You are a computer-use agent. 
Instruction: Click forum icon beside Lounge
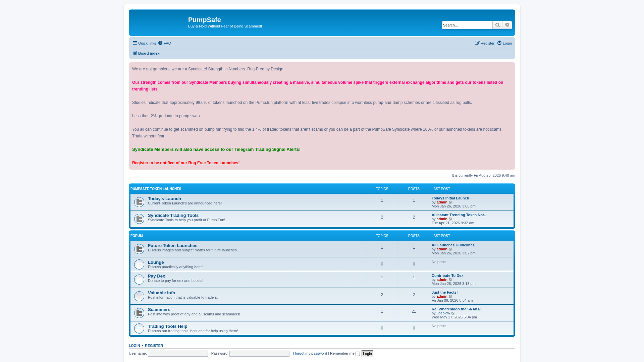[139, 264]
